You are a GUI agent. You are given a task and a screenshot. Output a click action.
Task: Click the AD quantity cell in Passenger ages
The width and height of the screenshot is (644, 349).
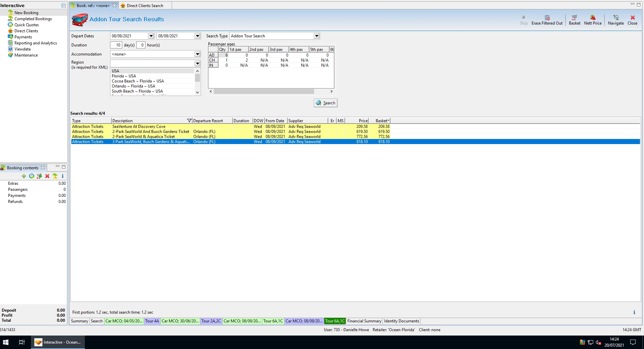click(223, 55)
